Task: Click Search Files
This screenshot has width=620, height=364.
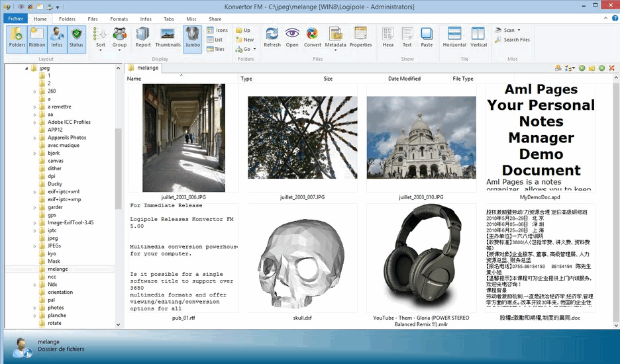Action: [x=512, y=40]
